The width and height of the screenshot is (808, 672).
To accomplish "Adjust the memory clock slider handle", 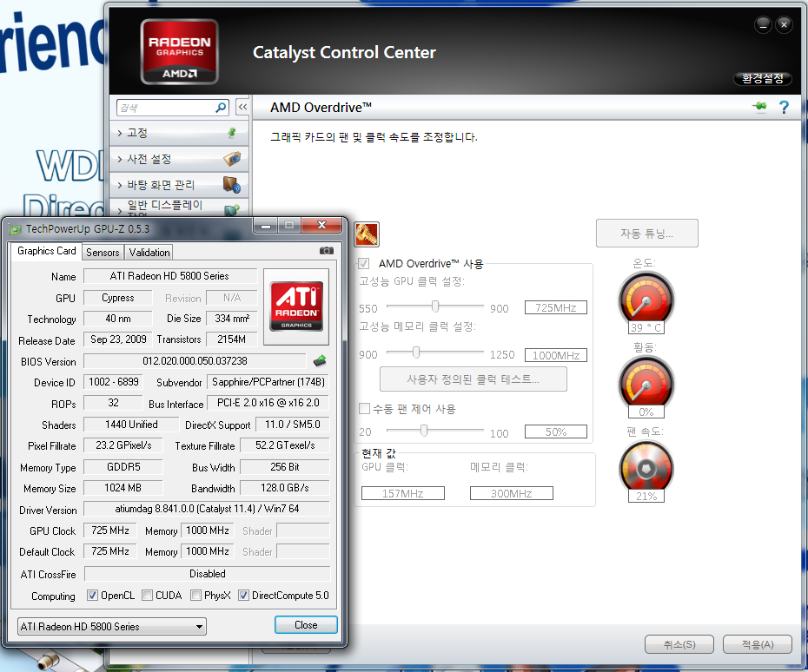I will pos(416,352).
